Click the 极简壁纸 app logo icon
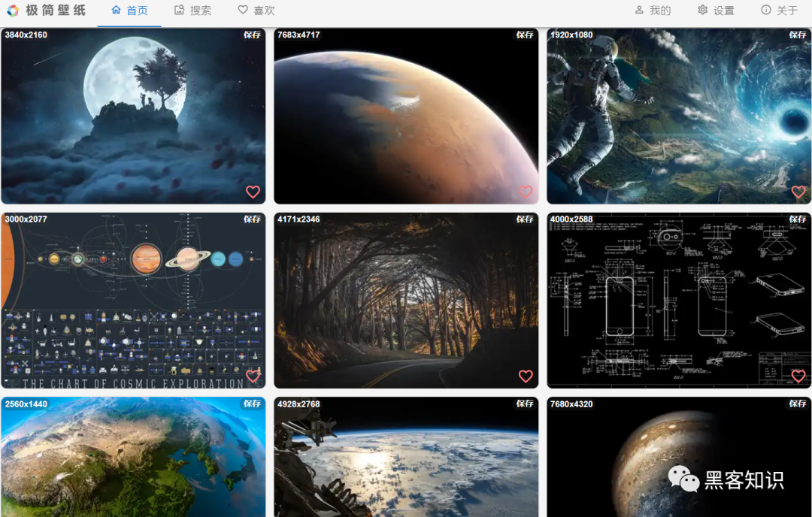Viewport: 812px width, 517px height. coord(13,11)
